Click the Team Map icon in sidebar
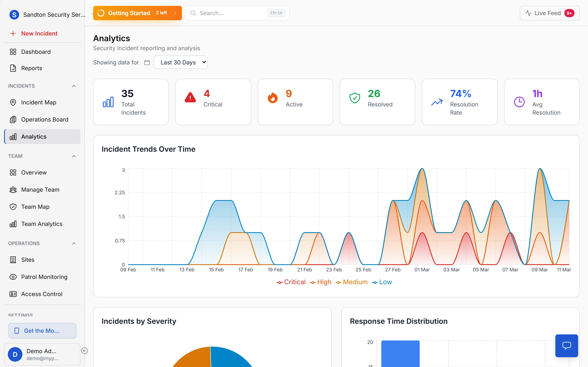Screen dimensions: 588x367 click(13, 207)
